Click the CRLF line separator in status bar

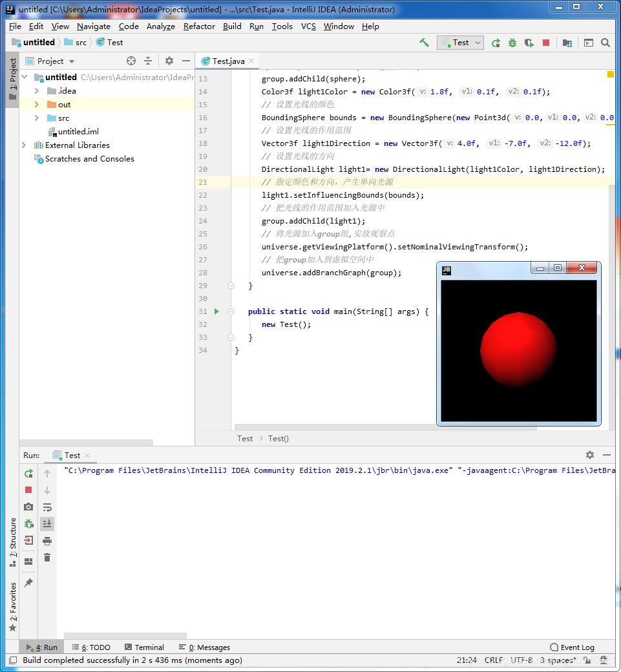pos(493,660)
